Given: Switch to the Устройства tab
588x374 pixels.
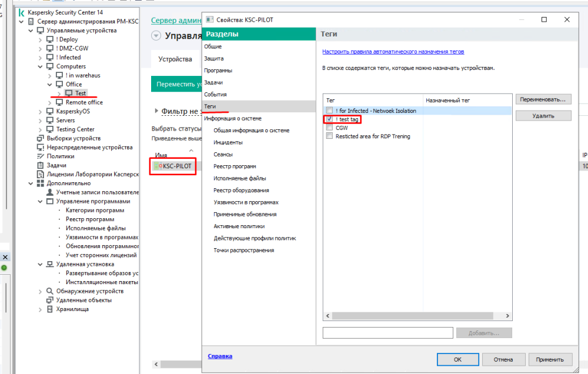Looking at the screenshot, I should 175,59.
